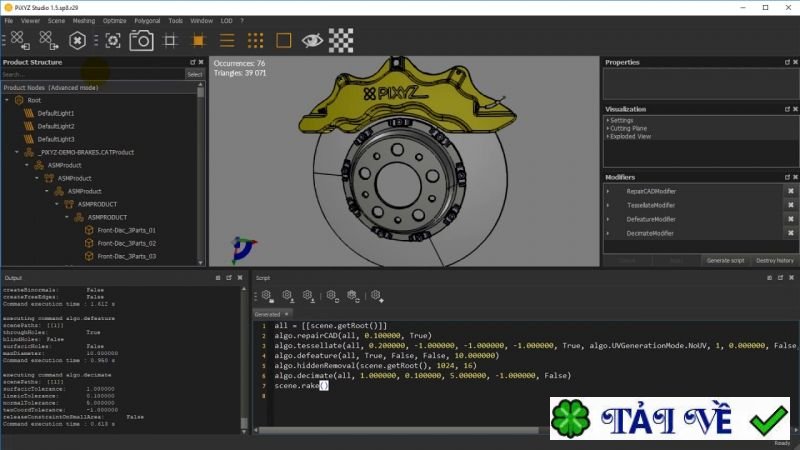Click the fit-to-view focus icon

click(x=112, y=40)
